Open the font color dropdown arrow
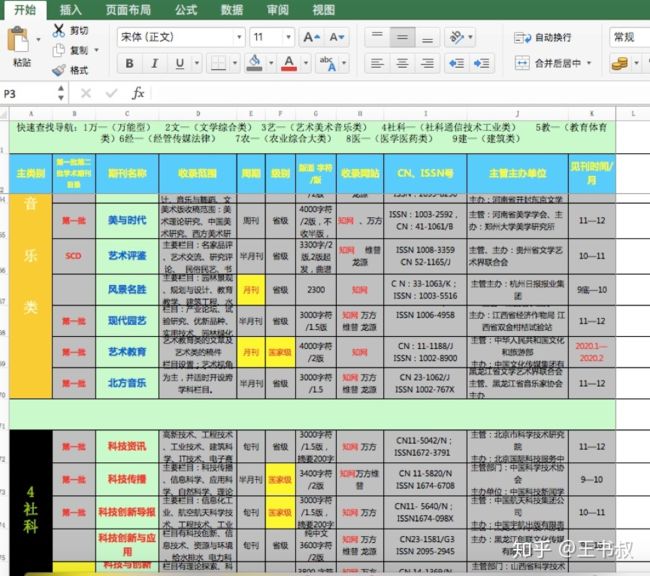 [306, 63]
